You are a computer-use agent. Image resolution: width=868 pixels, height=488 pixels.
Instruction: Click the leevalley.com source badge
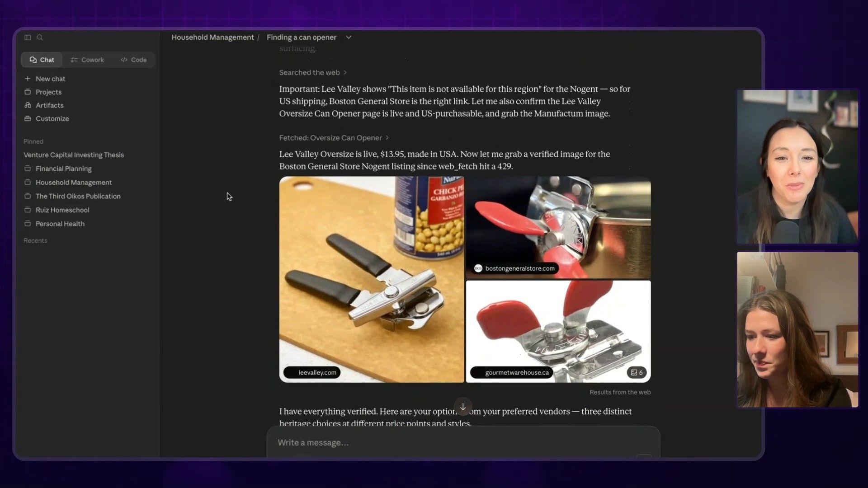coord(312,373)
